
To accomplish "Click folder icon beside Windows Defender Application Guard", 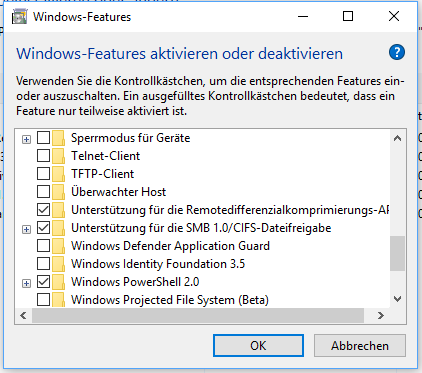I will click(x=58, y=246).
